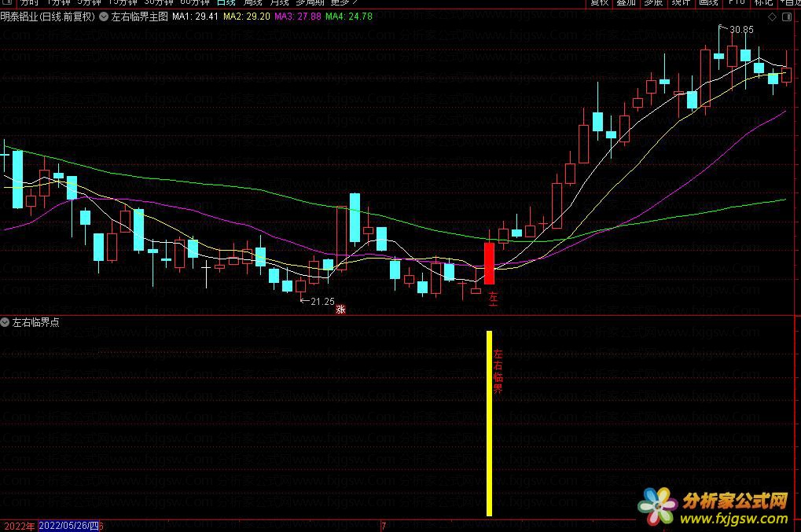Click the red 左 signal marker
Screen dimensions: 801x532
pos(493,298)
